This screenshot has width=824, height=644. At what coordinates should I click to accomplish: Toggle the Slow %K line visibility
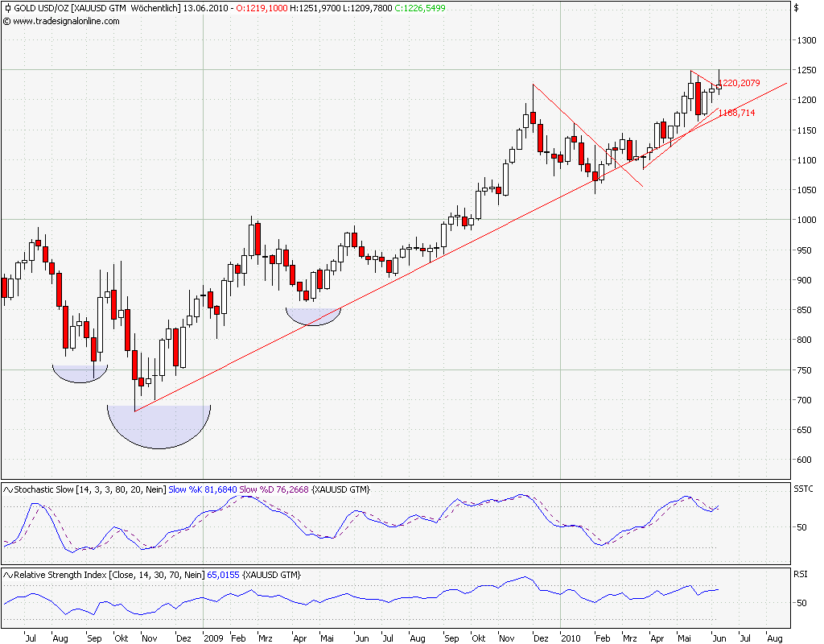(x=187, y=486)
